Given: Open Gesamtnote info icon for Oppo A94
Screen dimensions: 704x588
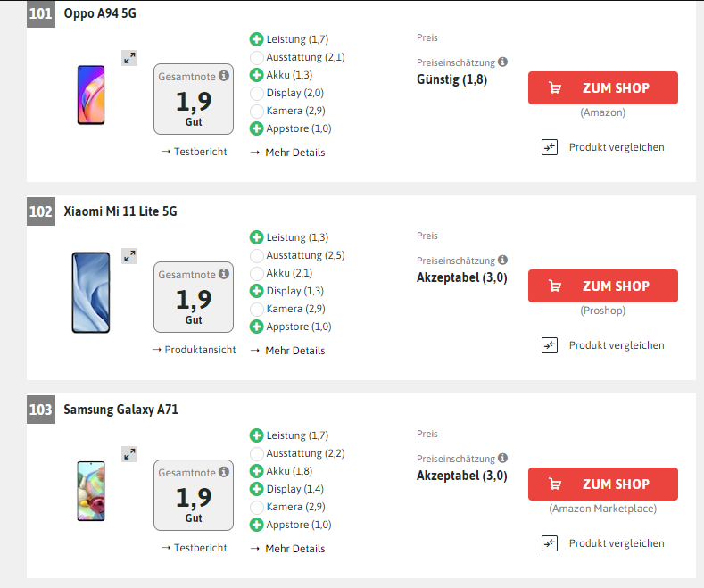Looking at the screenshot, I should (224, 76).
